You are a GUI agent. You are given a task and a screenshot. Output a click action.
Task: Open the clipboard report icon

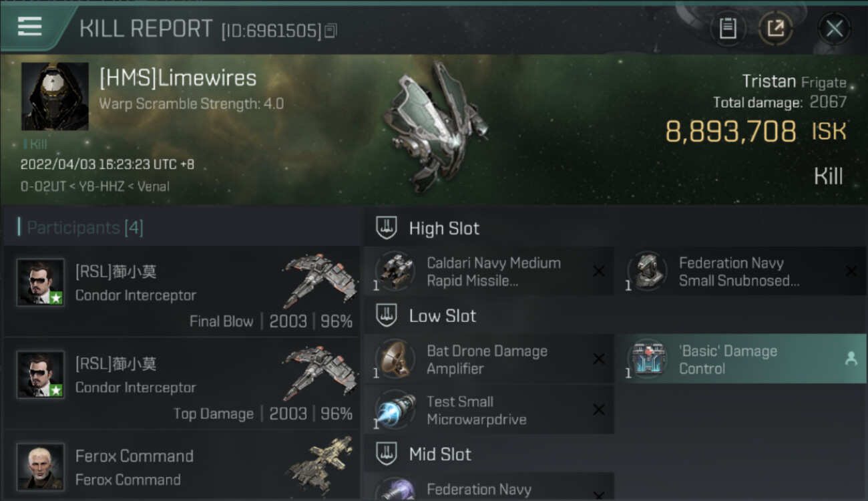[x=727, y=28]
